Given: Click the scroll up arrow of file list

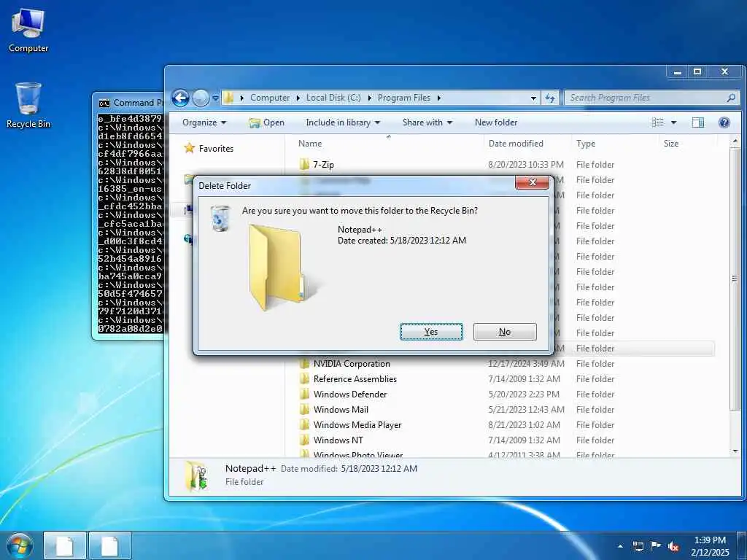Looking at the screenshot, I should point(735,141).
